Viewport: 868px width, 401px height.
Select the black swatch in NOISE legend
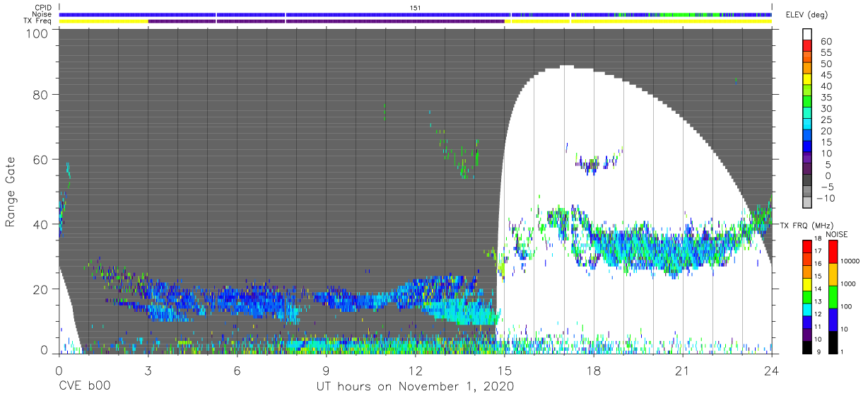pos(832,341)
